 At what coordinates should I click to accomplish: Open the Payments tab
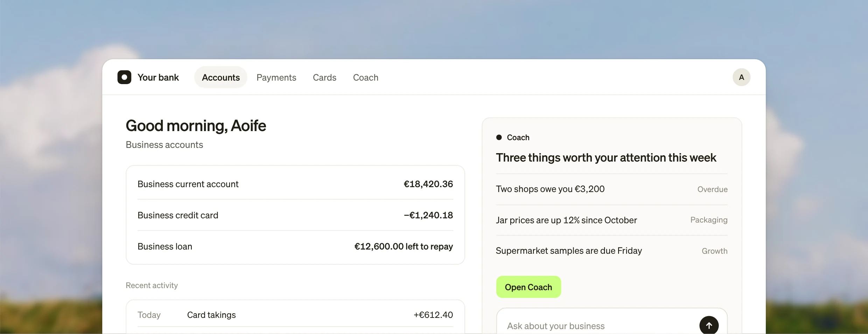(276, 77)
